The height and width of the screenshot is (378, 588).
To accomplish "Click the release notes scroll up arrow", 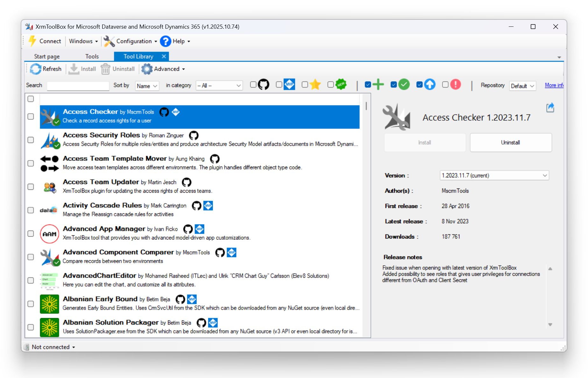I will coord(550,269).
